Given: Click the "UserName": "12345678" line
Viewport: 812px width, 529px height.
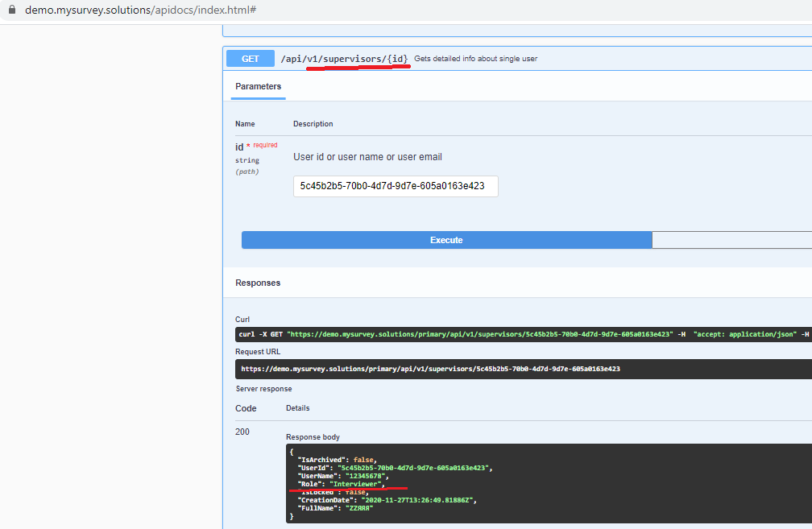Looking at the screenshot, I should point(343,476).
